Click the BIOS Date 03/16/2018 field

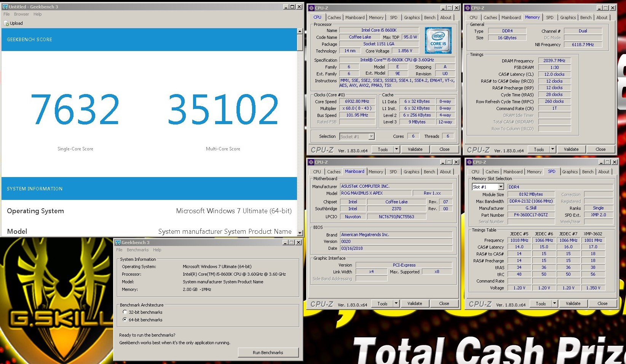click(x=396, y=248)
